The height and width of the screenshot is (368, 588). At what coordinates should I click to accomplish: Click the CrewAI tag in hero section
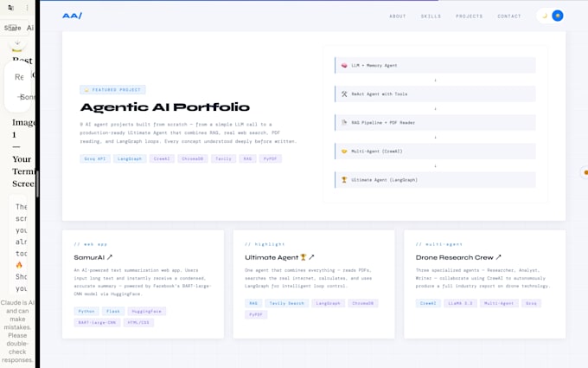pos(162,158)
